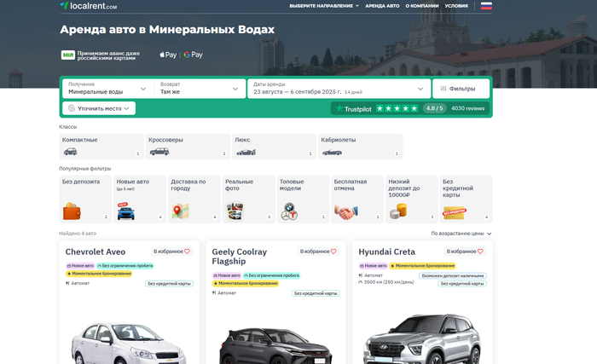Toggle the Новые авто filter

(x=140, y=199)
